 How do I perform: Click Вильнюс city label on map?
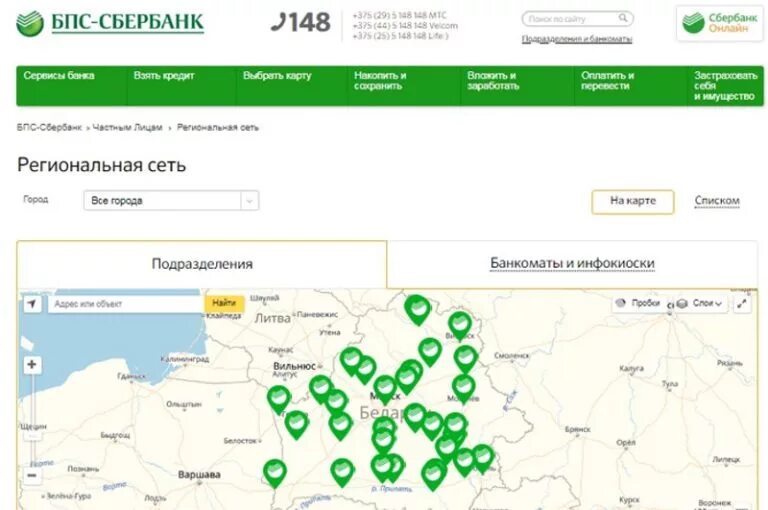[x=294, y=366]
